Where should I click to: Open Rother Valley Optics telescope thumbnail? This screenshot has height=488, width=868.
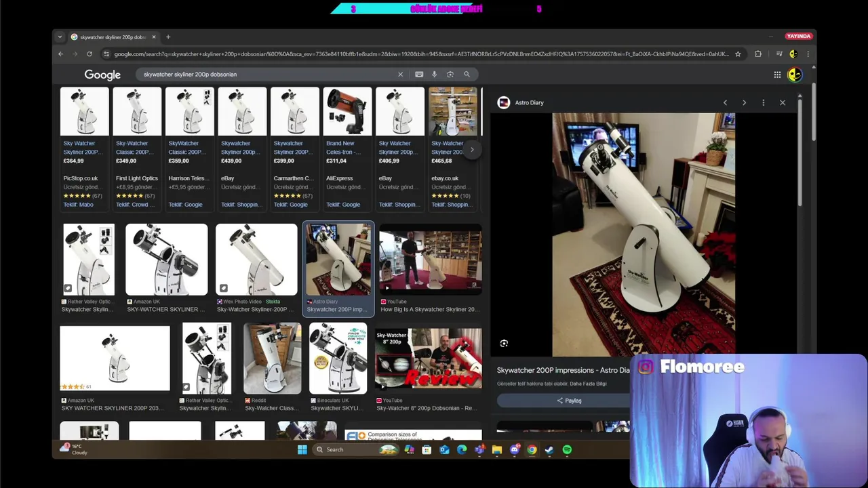point(89,260)
